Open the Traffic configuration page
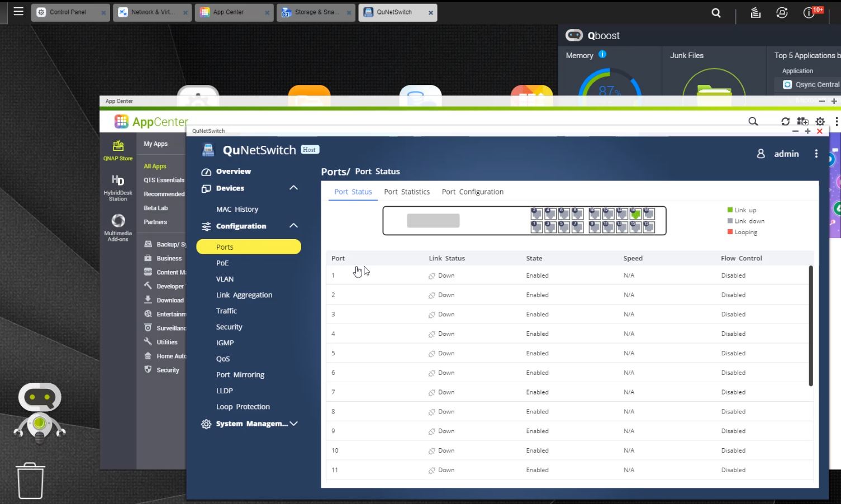Image resolution: width=841 pixels, height=504 pixels. [226, 311]
